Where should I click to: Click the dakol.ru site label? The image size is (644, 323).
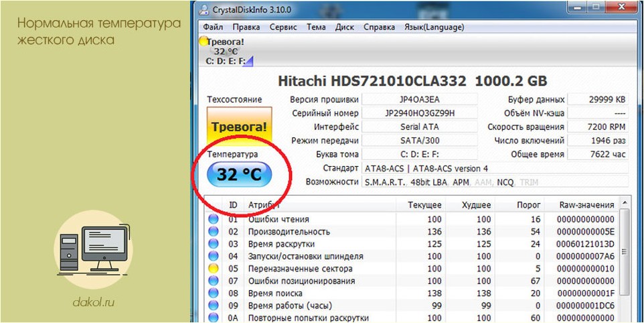coord(94,303)
